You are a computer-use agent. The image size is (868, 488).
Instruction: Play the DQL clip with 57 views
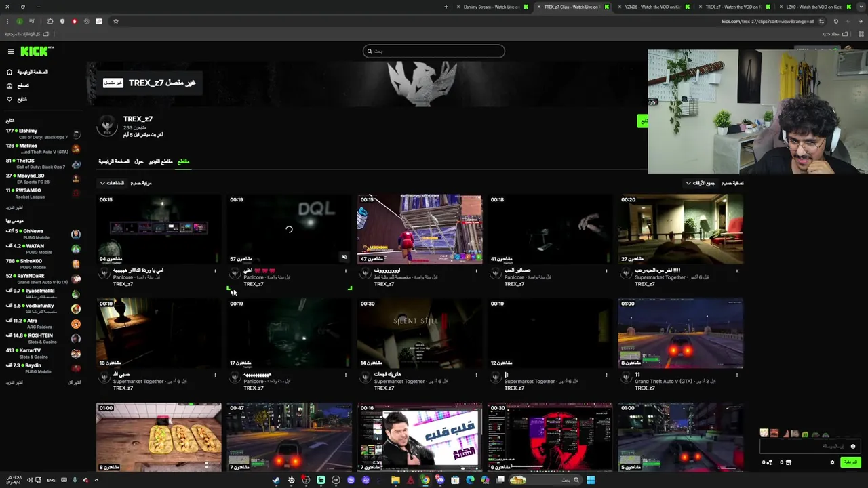[x=289, y=229]
